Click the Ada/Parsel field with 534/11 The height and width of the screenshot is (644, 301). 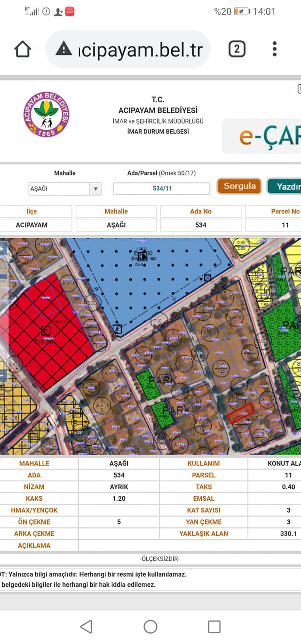[x=161, y=188]
